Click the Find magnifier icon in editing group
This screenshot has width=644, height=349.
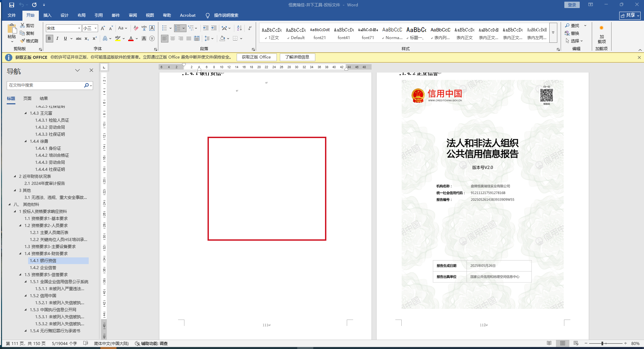pos(567,25)
